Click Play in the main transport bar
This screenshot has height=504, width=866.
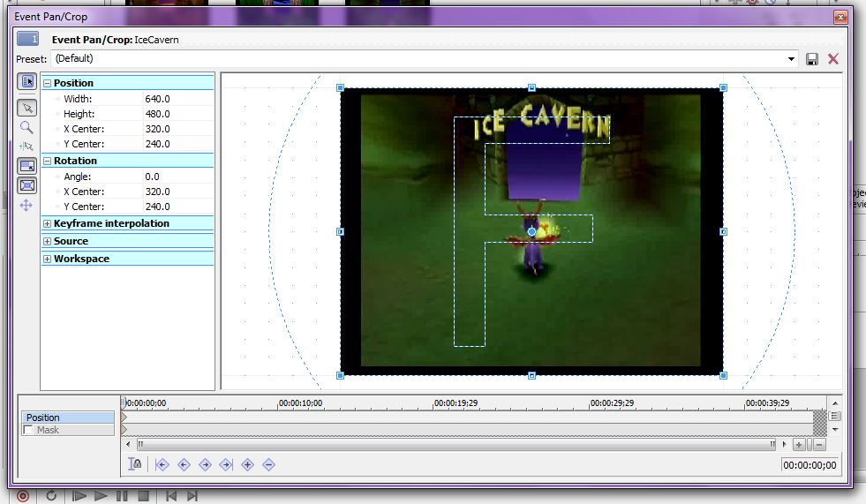(101, 496)
